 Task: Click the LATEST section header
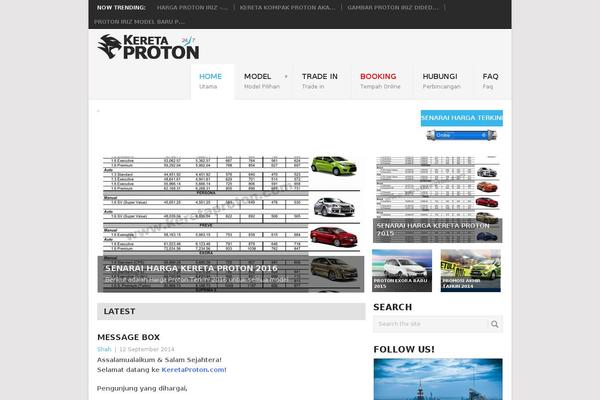(x=231, y=312)
